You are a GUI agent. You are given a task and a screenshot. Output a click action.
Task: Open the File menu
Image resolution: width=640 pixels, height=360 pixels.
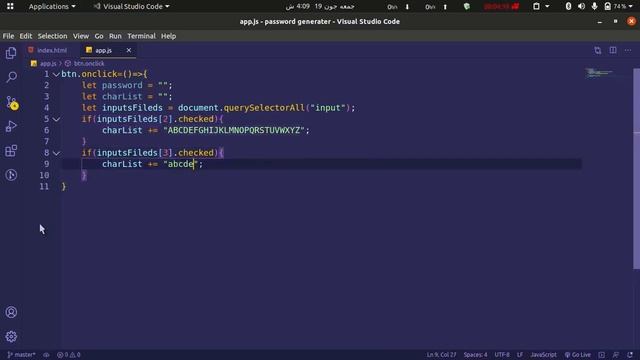click(8, 36)
